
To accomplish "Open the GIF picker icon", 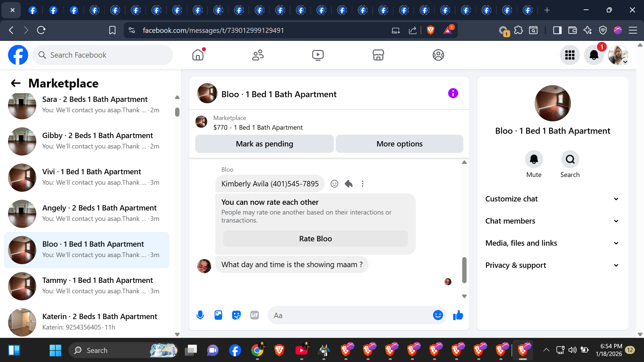I will pos(255,315).
